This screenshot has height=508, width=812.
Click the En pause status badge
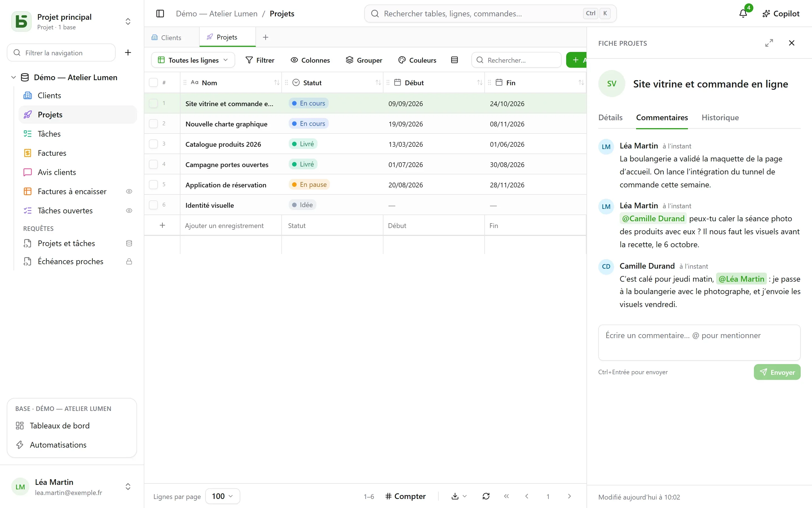309,185
